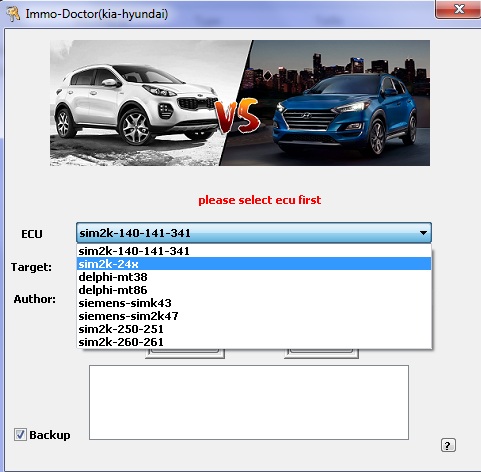Click the 'please select ecu first' message
Screen dimensions: 481x472
(x=260, y=200)
